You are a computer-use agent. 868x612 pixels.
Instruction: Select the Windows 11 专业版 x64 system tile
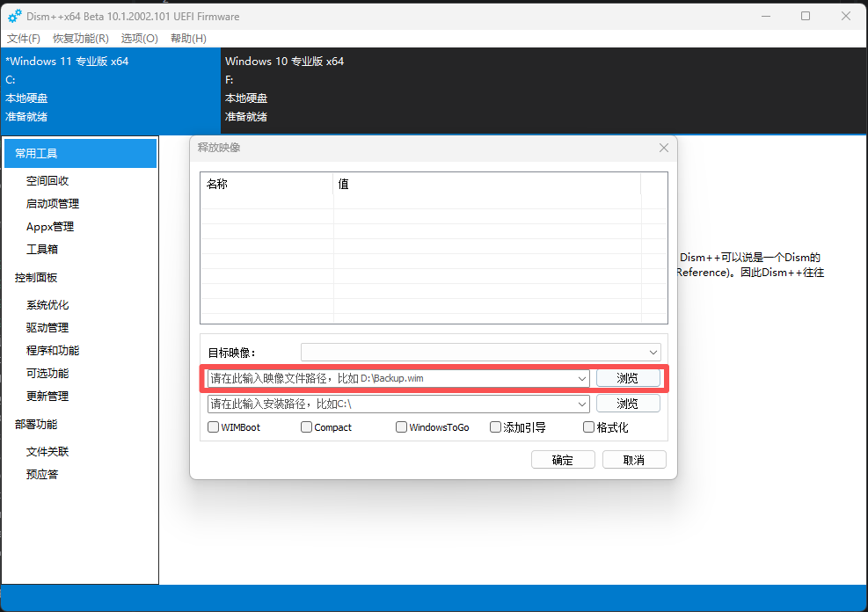click(x=111, y=91)
